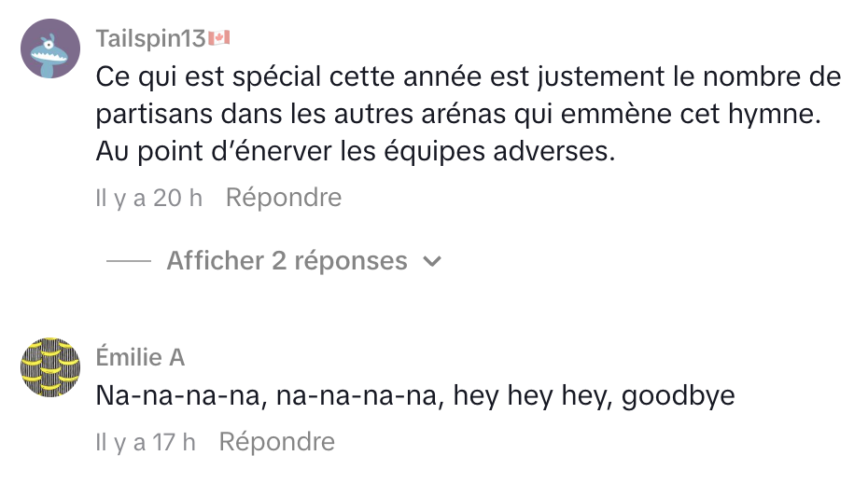Screen dimensions: 868x483
Task: Click the line starting "Ce qui est spécial"
Action: [x=468, y=76]
